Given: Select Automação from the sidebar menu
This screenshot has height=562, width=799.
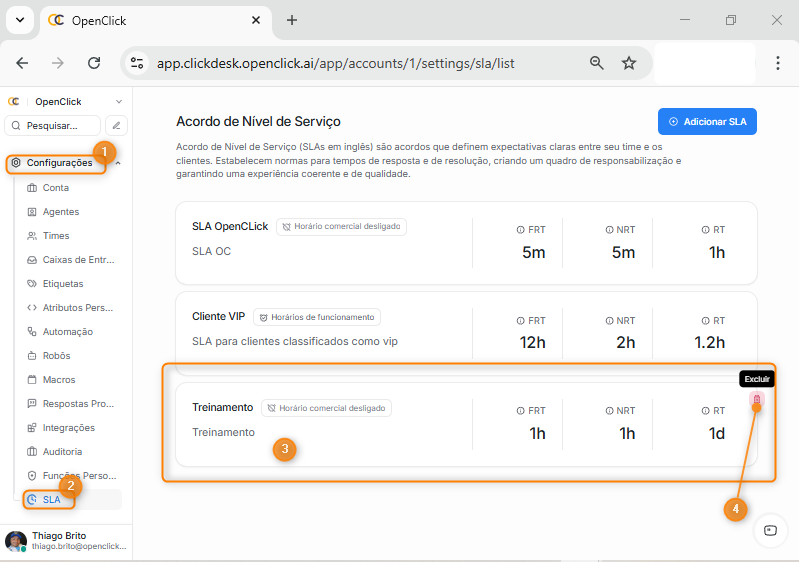Looking at the screenshot, I should pyautogui.click(x=67, y=332).
